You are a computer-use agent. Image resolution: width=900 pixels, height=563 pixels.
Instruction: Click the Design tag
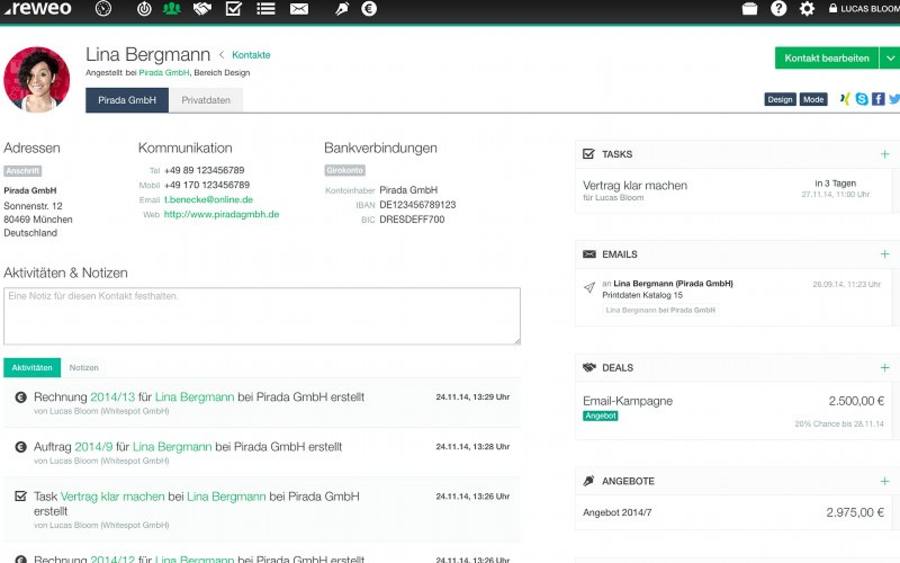pos(780,99)
